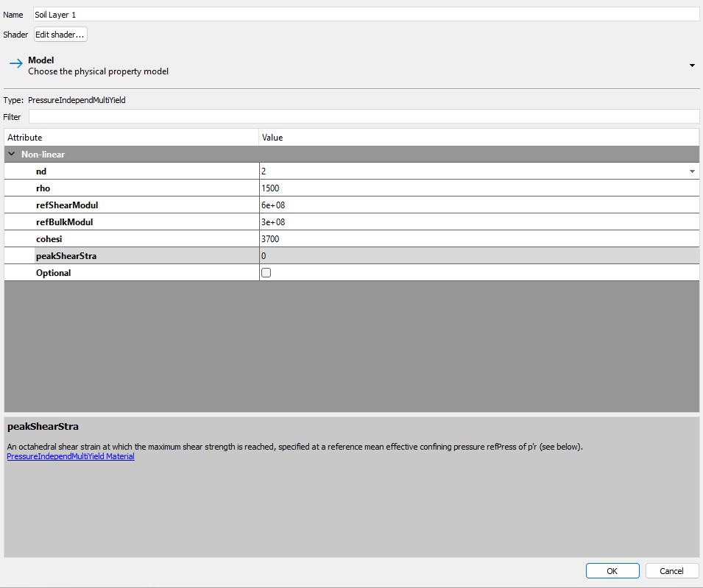Click the Cancel button

(x=671, y=570)
